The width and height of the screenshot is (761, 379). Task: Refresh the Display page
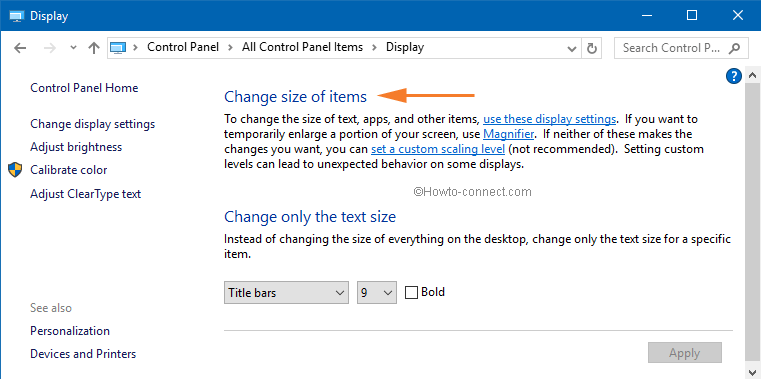591,48
